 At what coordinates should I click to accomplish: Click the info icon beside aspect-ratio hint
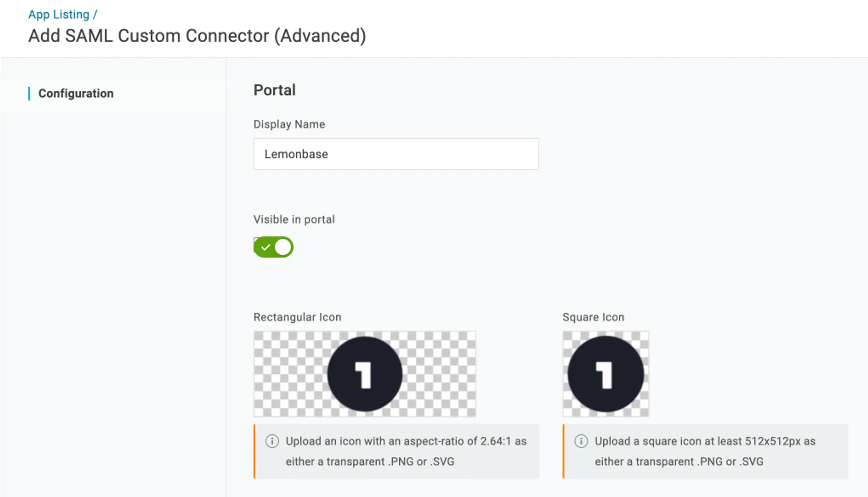coord(272,441)
